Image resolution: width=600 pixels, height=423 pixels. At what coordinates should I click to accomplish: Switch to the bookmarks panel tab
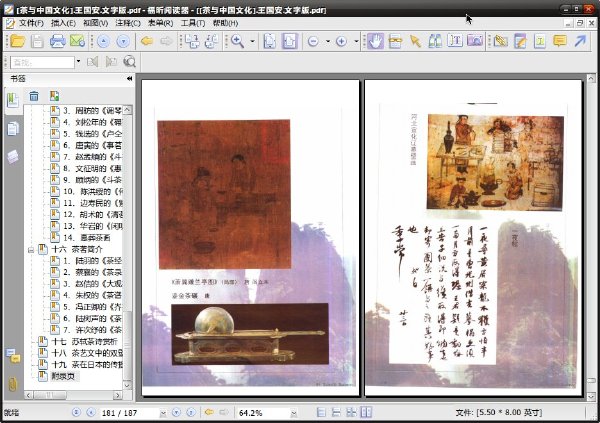coord(13,100)
